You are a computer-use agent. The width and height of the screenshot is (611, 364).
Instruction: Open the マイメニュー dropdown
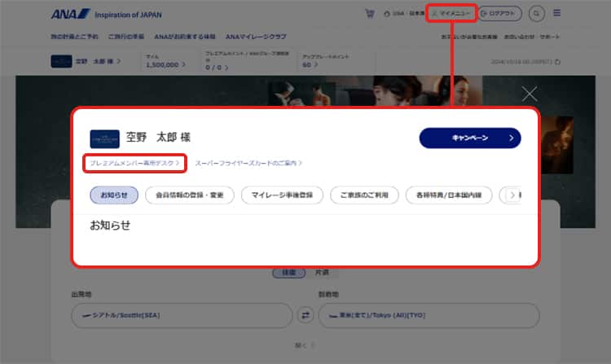(x=451, y=14)
